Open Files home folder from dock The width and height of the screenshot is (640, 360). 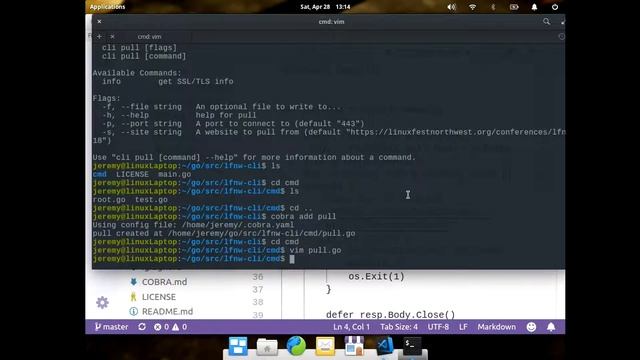[x=267, y=347]
